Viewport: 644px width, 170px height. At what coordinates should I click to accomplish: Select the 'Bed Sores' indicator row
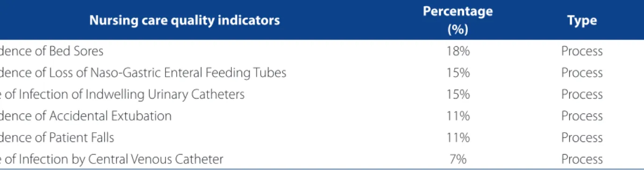322,51
